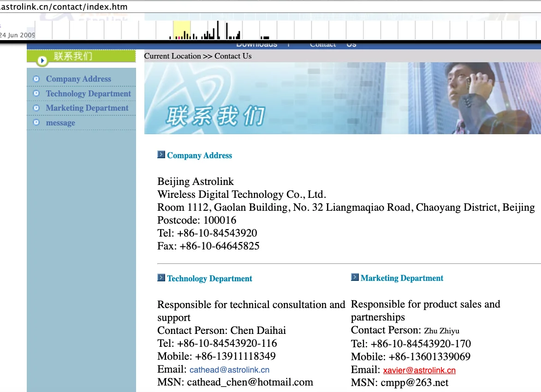The width and height of the screenshot is (541, 392).
Task: Click the arrow icon next to Technology Department heading
Action: point(161,278)
